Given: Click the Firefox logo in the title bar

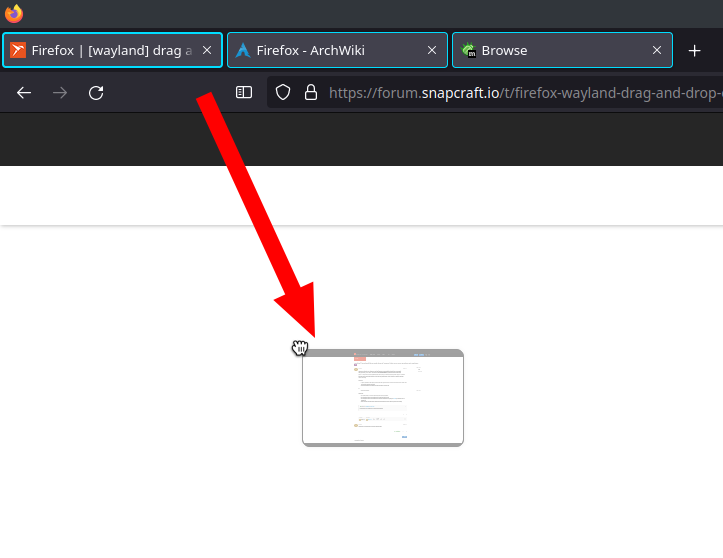Looking at the screenshot, I should [x=14, y=13].
